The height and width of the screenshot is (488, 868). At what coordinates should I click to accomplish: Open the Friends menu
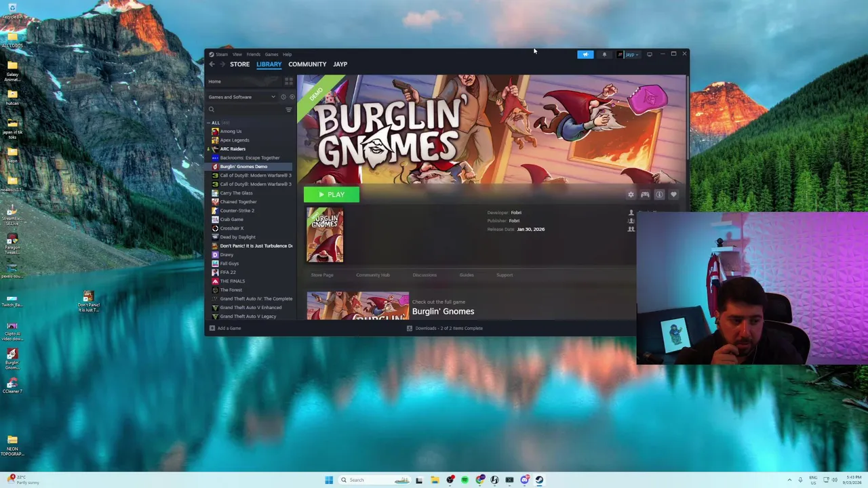click(x=254, y=54)
